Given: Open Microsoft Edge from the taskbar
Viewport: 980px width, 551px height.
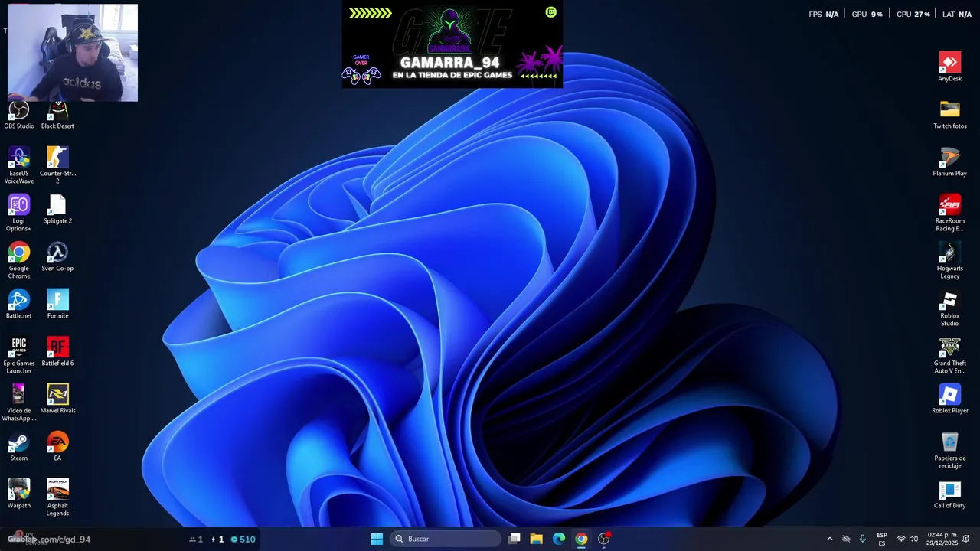Looking at the screenshot, I should (559, 539).
